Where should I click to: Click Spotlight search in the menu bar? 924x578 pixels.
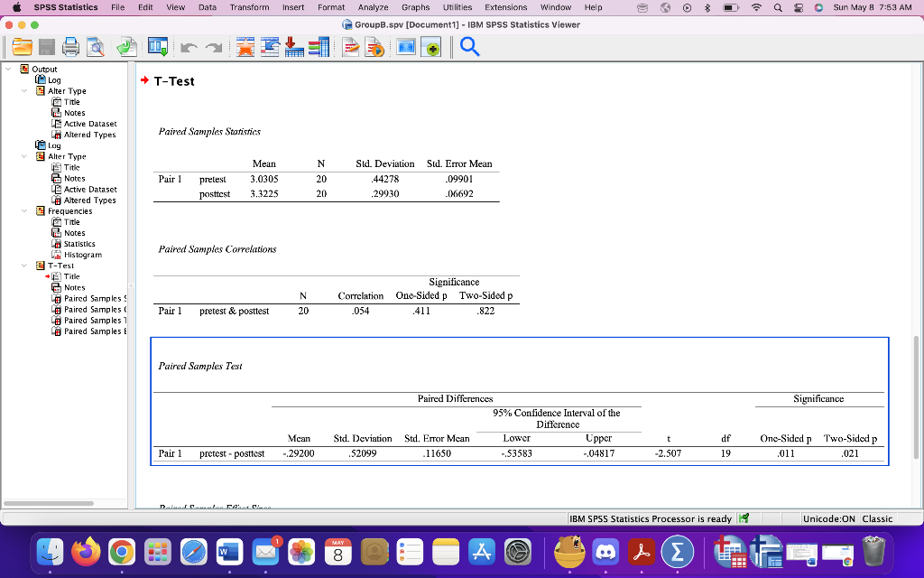click(x=778, y=7)
